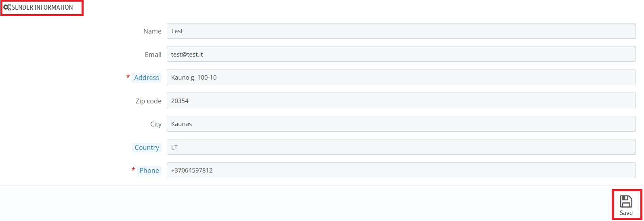Focus the Name field containing Test
Image resolution: width=644 pixels, height=221 pixels.
401,31
